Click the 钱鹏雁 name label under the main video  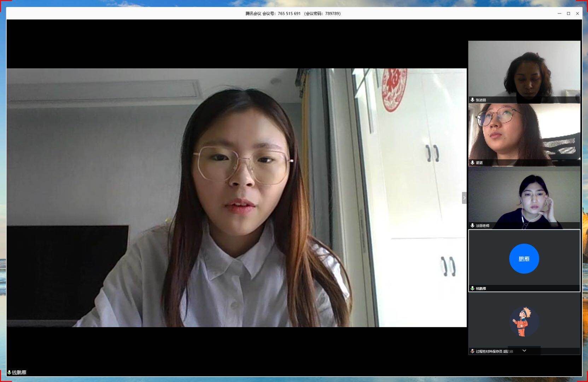(x=19, y=372)
